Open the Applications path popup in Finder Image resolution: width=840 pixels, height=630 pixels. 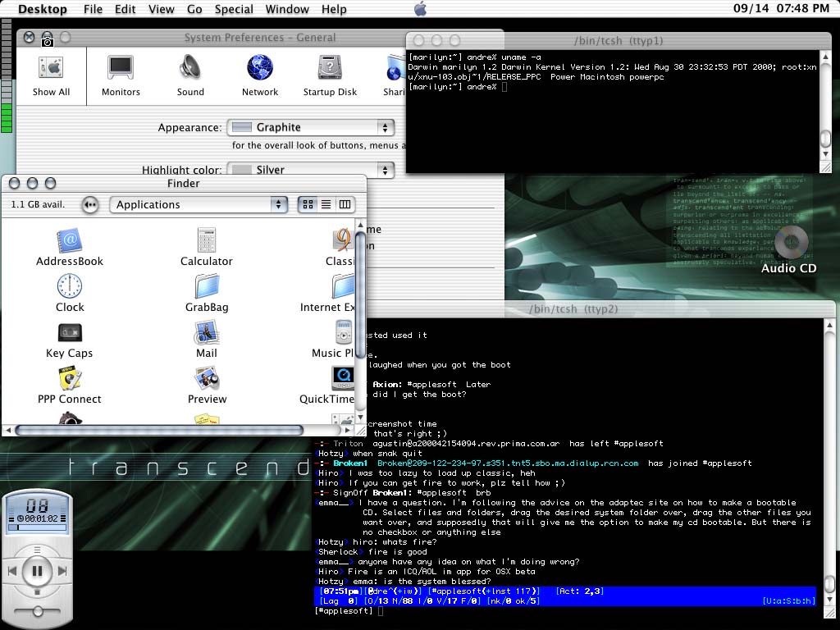tap(199, 204)
